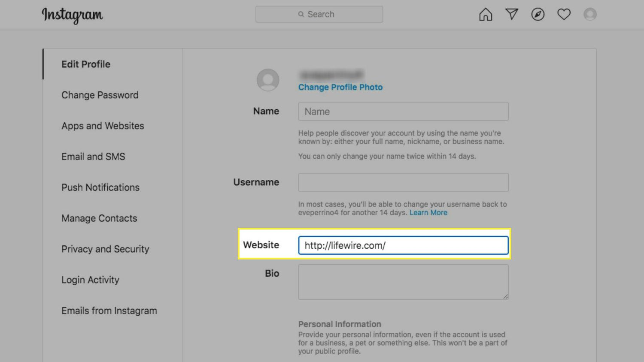The height and width of the screenshot is (362, 644).
Task: Select Edit Profile in sidebar
Action: (x=86, y=64)
